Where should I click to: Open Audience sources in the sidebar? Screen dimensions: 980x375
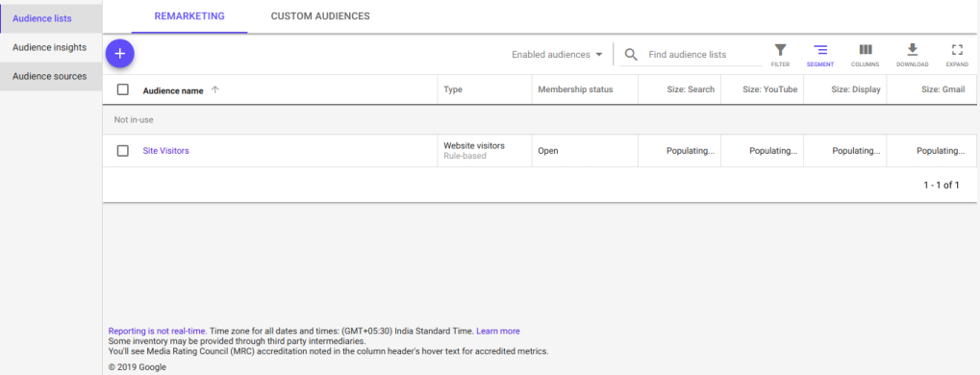51,76
